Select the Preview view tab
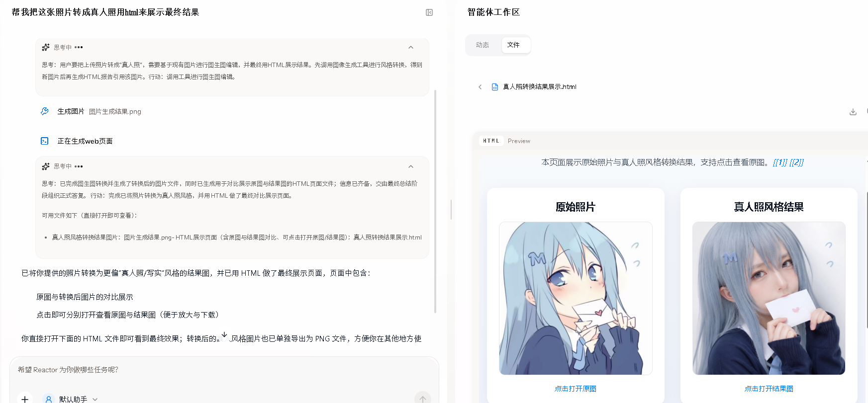Image resolution: width=868 pixels, height=403 pixels. 519,141
